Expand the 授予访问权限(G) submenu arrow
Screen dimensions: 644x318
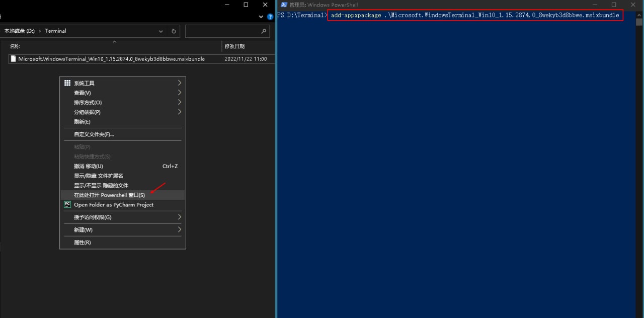(179, 217)
